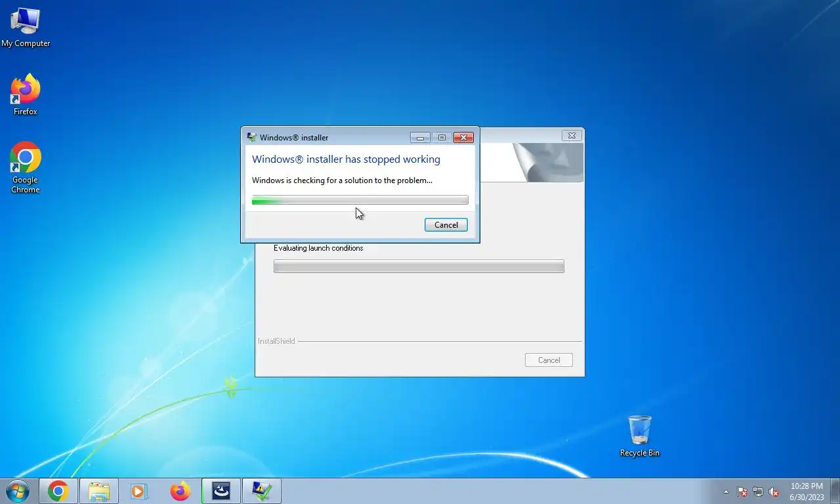This screenshot has height=504, width=840.
Task: Open Firefox from the taskbar
Action: (x=180, y=491)
